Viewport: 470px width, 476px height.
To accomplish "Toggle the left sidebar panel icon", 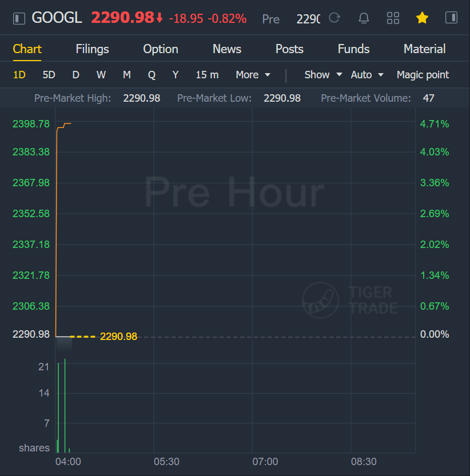I will (19, 18).
